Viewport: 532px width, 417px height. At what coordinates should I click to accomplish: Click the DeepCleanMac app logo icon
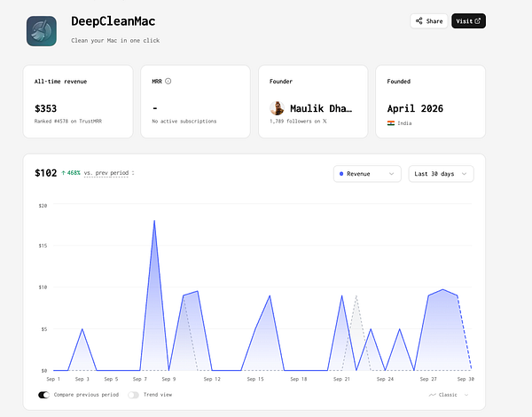[42, 31]
